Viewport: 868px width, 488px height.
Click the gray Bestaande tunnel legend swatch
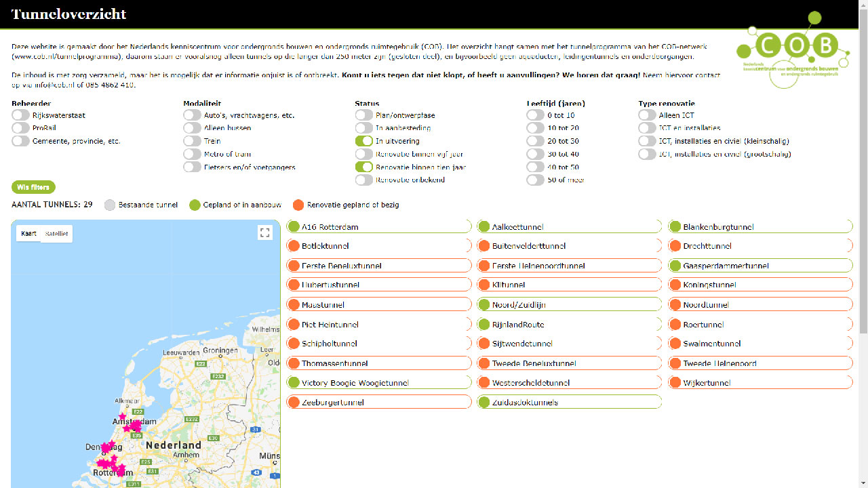point(110,205)
